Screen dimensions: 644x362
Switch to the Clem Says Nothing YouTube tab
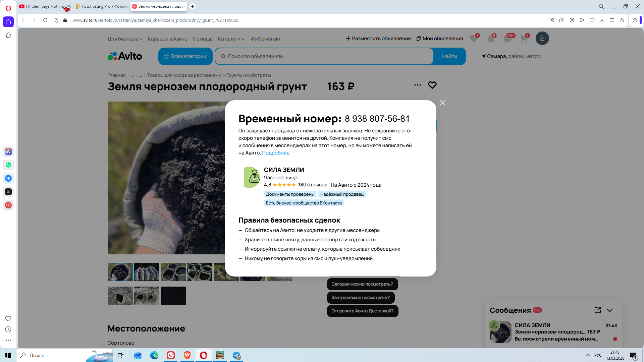click(x=45, y=6)
